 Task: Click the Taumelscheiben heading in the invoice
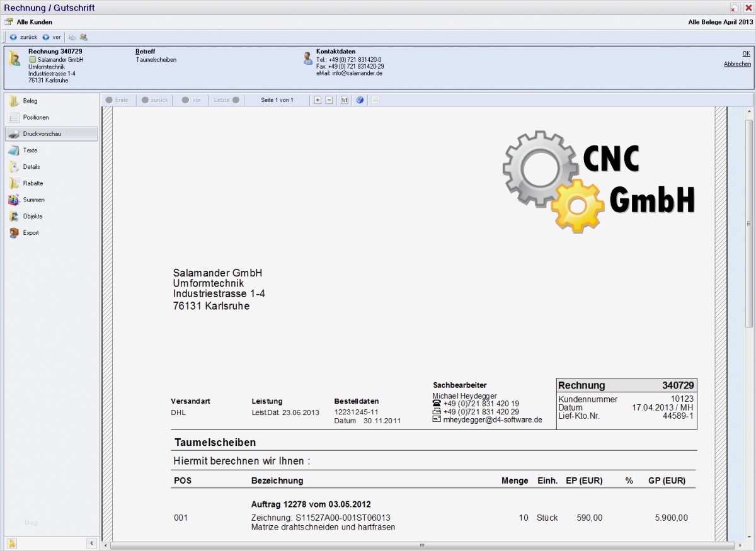click(x=215, y=443)
